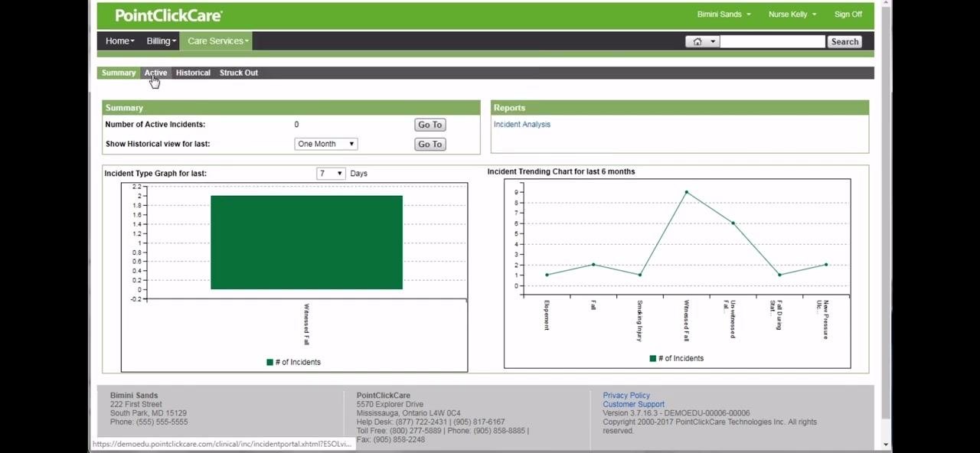
Task: Click the PointClickCare logo
Action: pos(168,15)
